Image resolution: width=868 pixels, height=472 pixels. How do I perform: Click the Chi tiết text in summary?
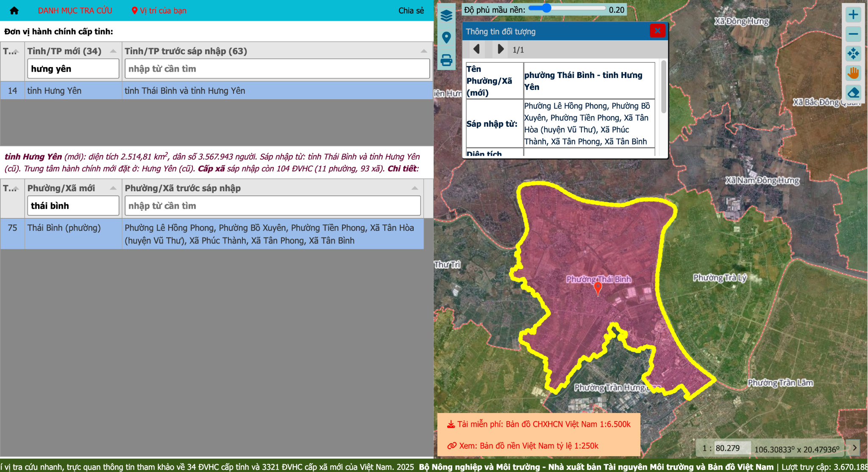pos(403,168)
